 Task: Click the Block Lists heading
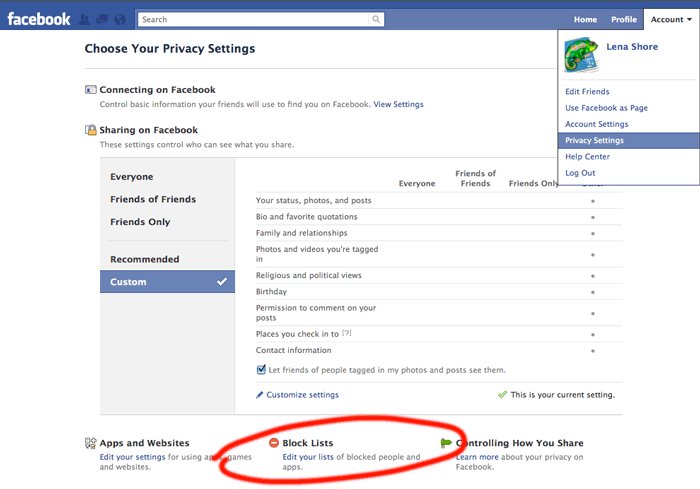(308, 443)
